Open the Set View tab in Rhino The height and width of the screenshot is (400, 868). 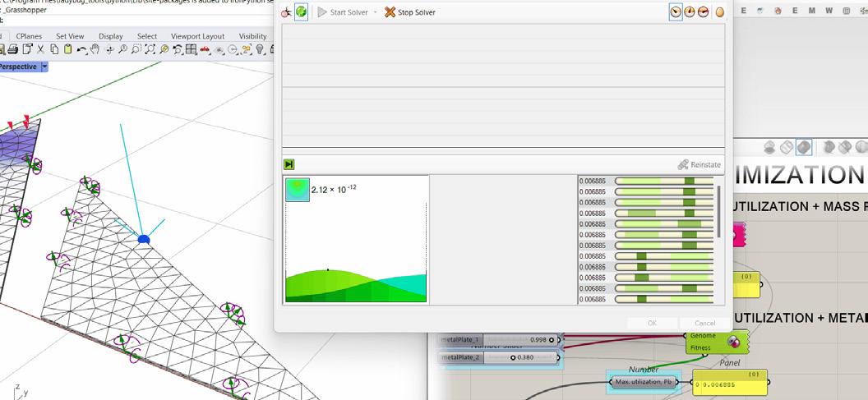tap(70, 36)
